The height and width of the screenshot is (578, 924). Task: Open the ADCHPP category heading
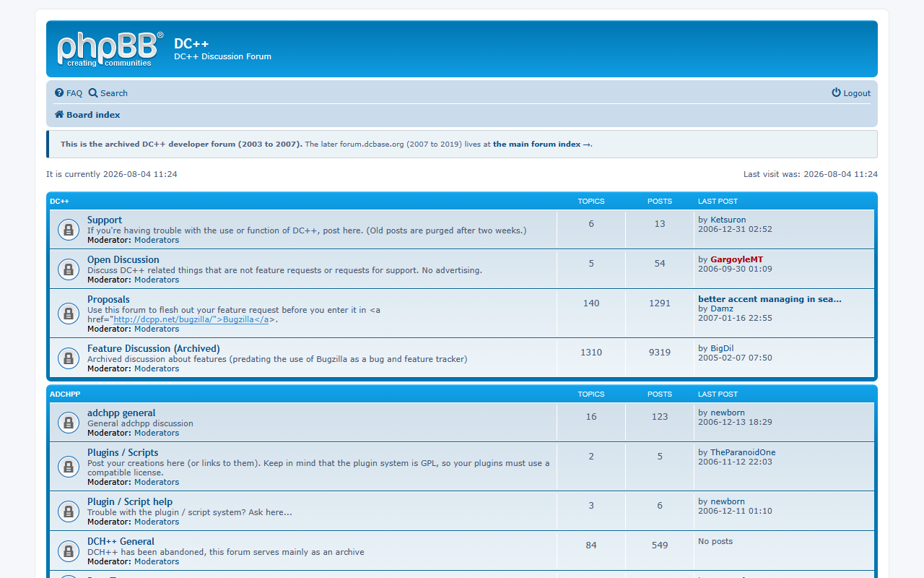[x=65, y=394]
